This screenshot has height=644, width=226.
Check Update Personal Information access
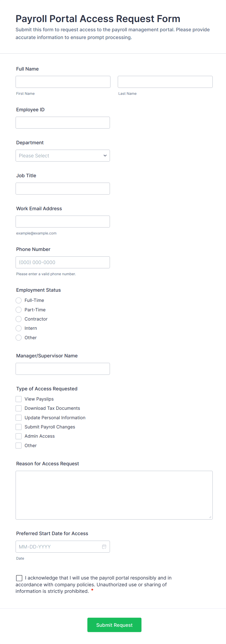click(18, 417)
